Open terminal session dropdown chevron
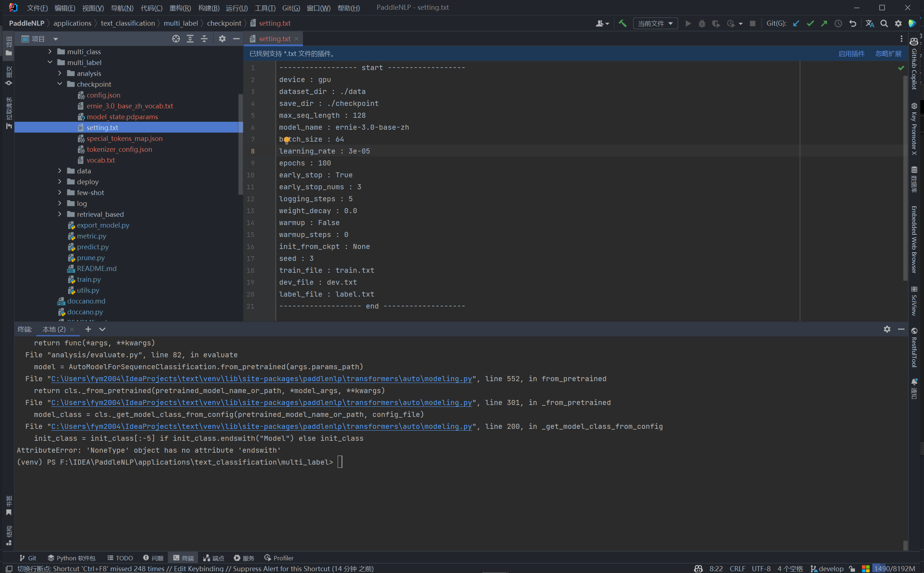The image size is (924, 573). [102, 329]
